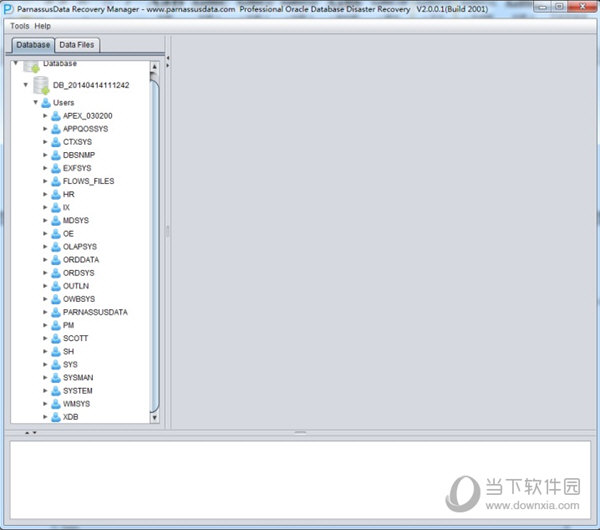Click the SYS user icon

tap(56, 364)
